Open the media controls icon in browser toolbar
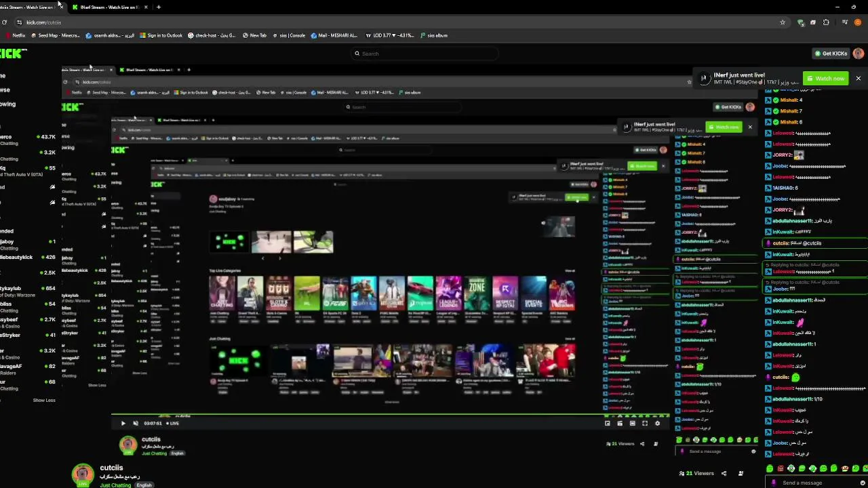 click(844, 22)
